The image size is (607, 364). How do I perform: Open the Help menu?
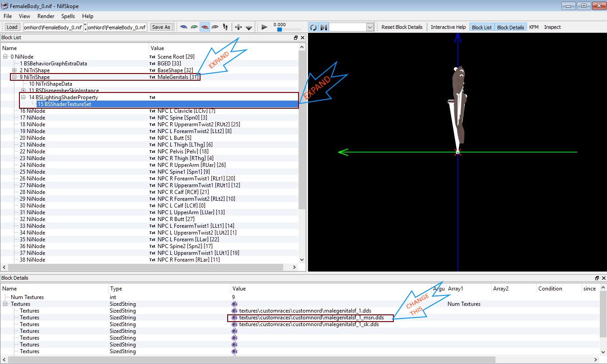88,16
